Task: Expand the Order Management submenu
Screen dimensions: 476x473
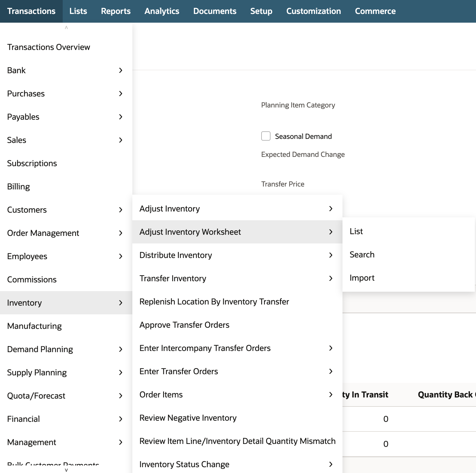Action: coord(66,233)
